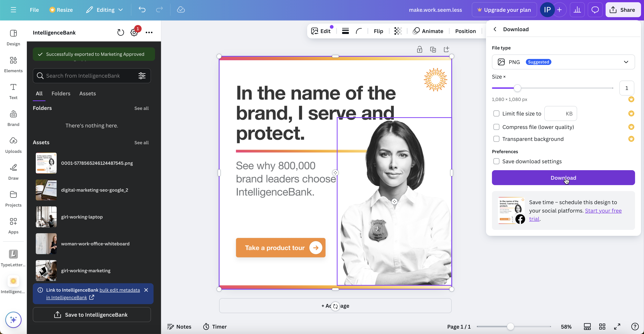The image size is (644, 334).
Task: Click the analytics bar chart icon
Action: (x=577, y=10)
